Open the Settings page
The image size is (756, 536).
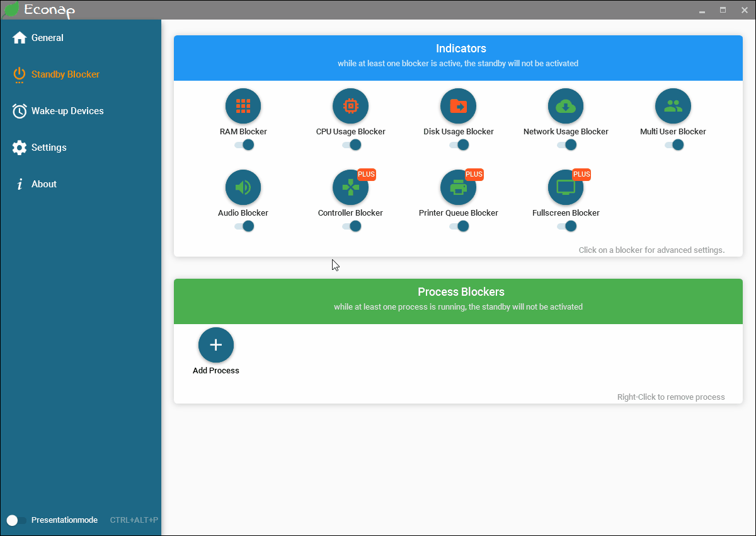49,148
